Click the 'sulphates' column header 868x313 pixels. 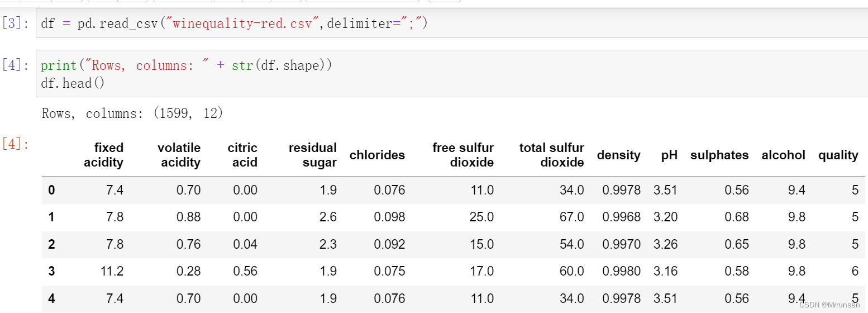coord(719,155)
